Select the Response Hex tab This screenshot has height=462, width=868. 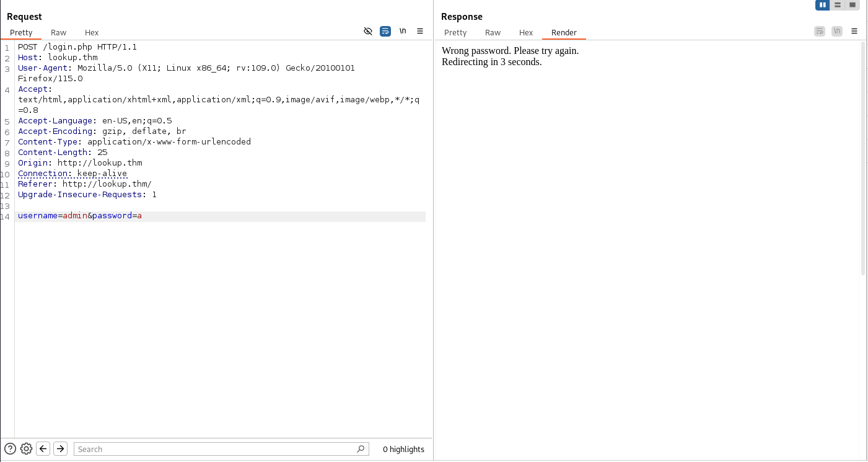point(526,33)
